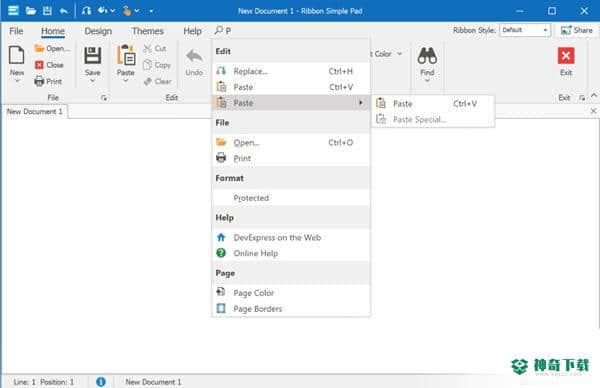Image resolution: width=600 pixels, height=388 pixels.
Task: Click the red Exit icon in the ribbon
Action: coord(566,56)
